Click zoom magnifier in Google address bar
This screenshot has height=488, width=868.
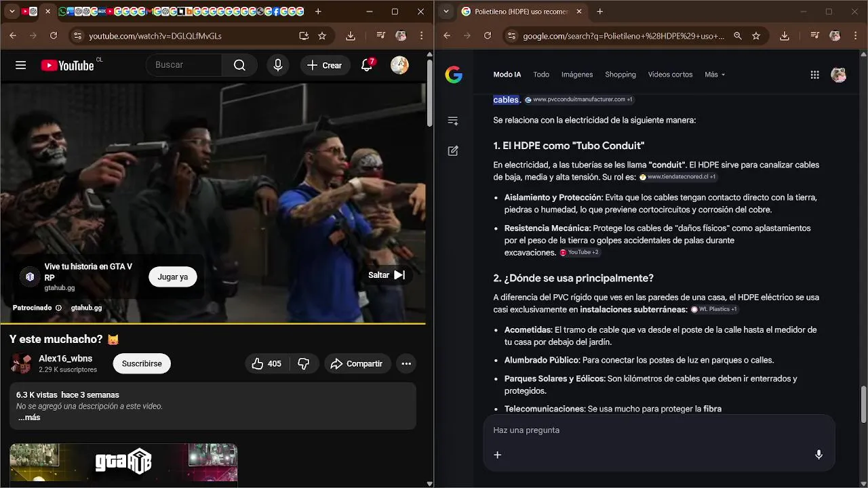point(738,36)
